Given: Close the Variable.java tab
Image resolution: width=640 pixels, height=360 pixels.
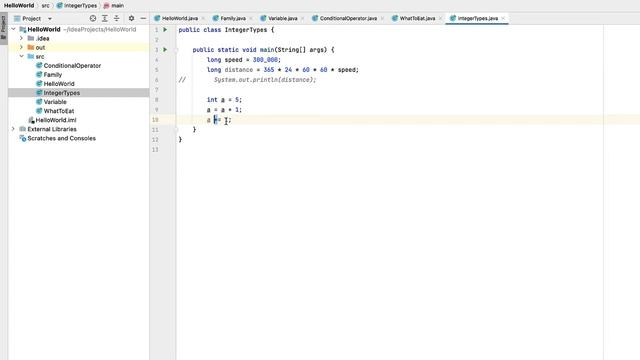Looking at the screenshot, I should coord(302,18).
